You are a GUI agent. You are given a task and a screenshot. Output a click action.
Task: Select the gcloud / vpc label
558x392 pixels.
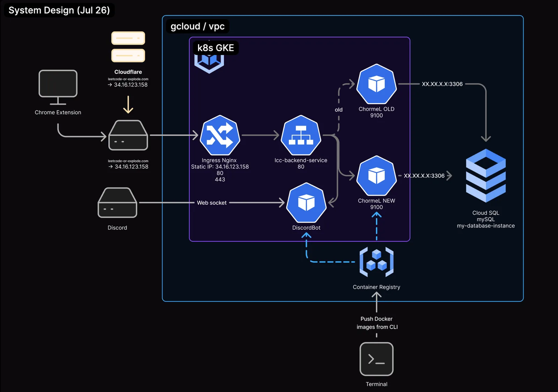tap(198, 26)
